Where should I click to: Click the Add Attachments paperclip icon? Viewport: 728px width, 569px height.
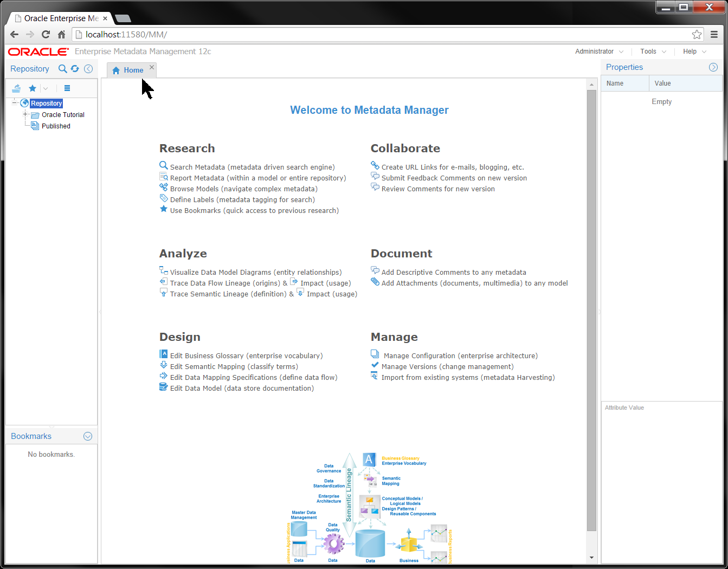(x=375, y=282)
